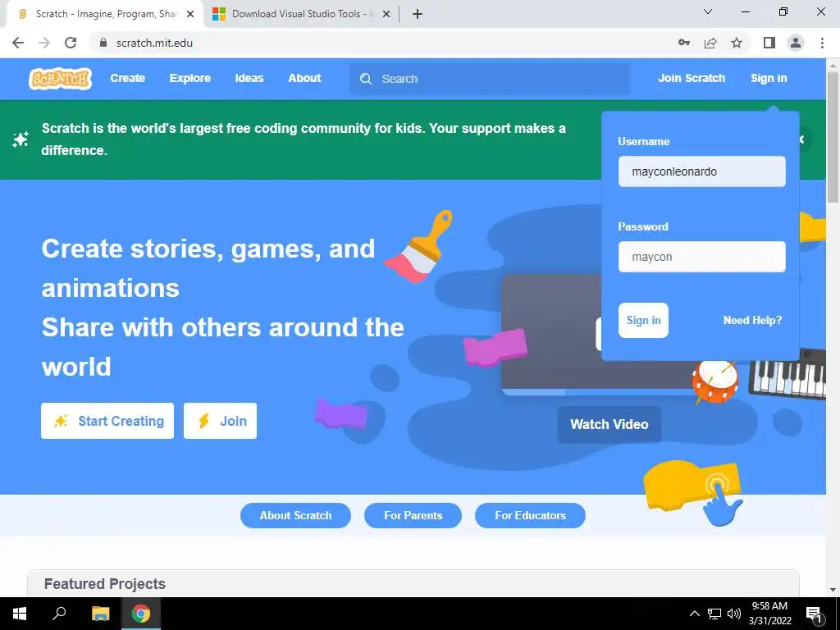Focus the Password input field

tap(702, 257)
